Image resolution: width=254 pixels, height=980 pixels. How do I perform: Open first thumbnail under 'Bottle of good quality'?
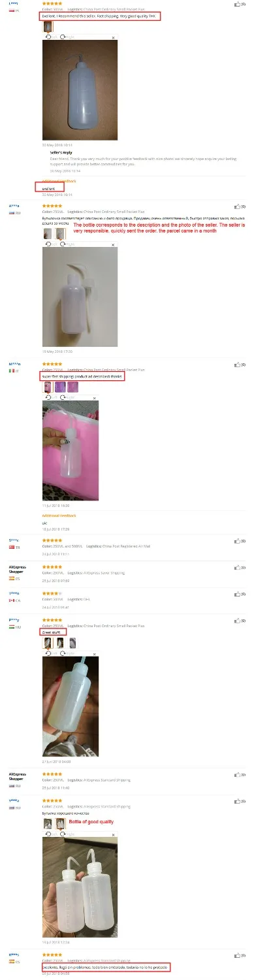47,824
